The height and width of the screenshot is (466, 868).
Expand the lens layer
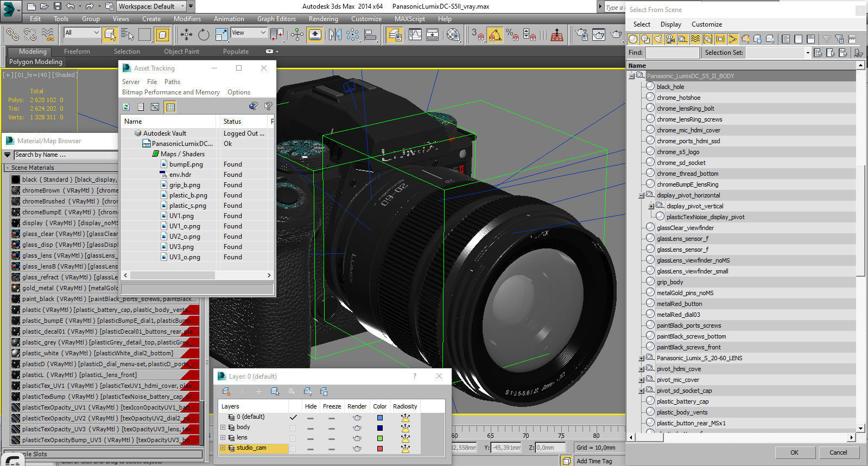coord(223,438)
